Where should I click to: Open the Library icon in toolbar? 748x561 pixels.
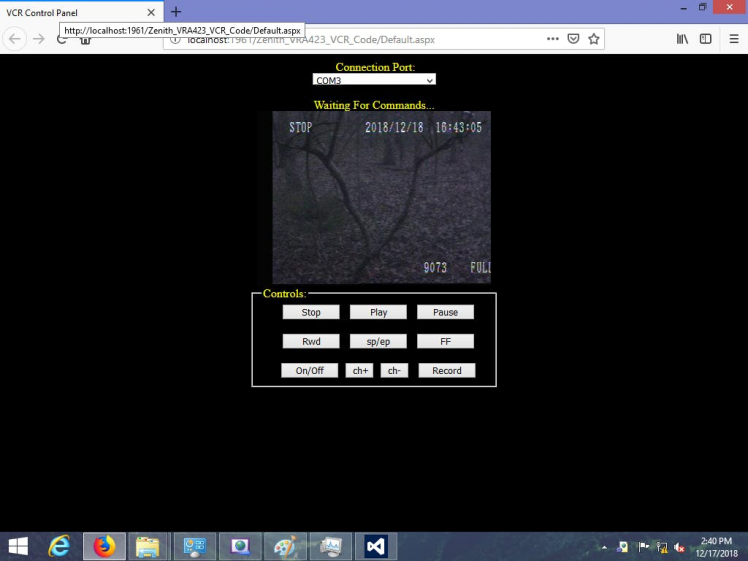pos(683,39)
